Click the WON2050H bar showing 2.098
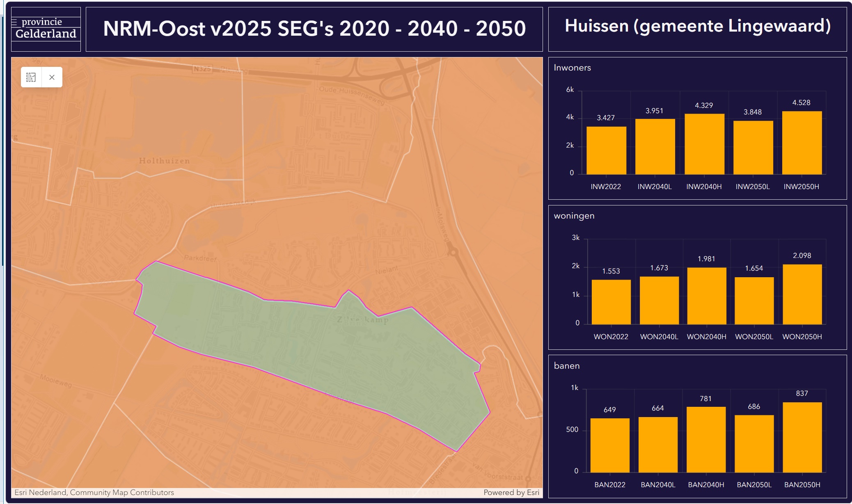This screenshot has width=852, height=504. 802,294
